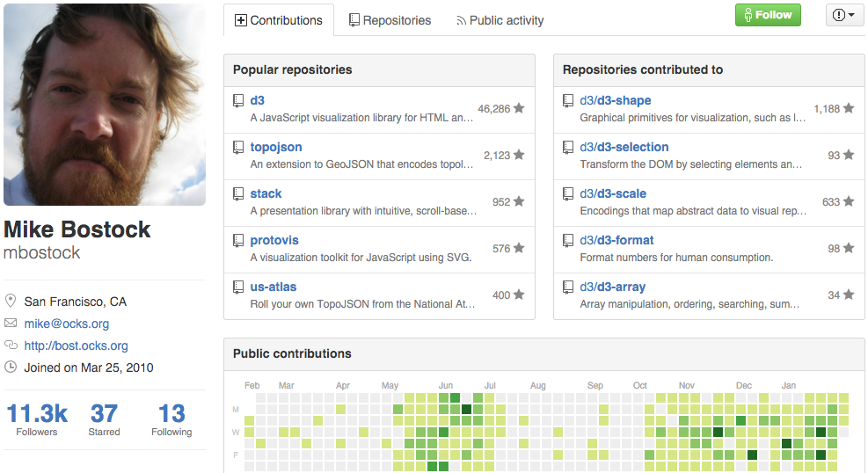The image size is (868, 473).
Task: Open the d3/d3-selection repository
Action: pyautogui.click(x=624, y=147)
